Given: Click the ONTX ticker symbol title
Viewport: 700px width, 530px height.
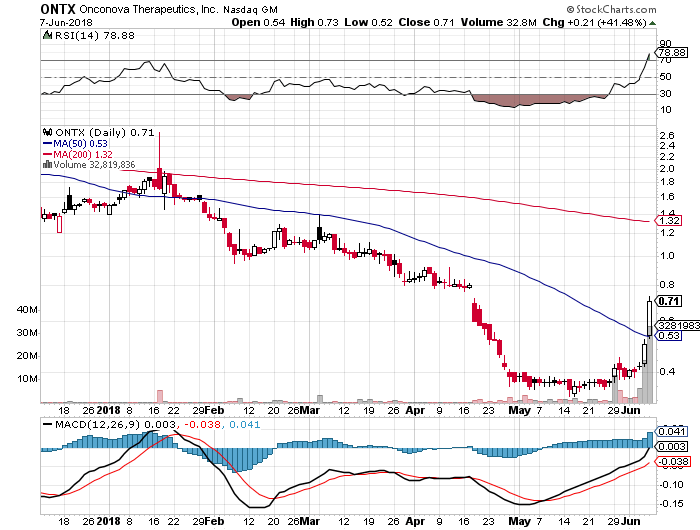Looking at the screenshot, I should [x=58, y=8].
